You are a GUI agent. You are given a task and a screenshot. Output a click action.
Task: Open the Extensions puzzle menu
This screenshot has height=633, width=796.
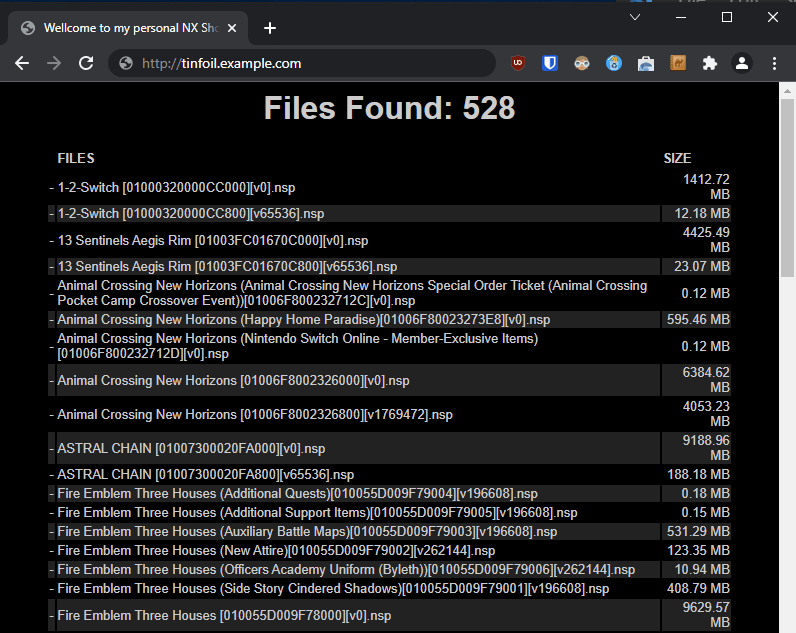click(710, 63)
